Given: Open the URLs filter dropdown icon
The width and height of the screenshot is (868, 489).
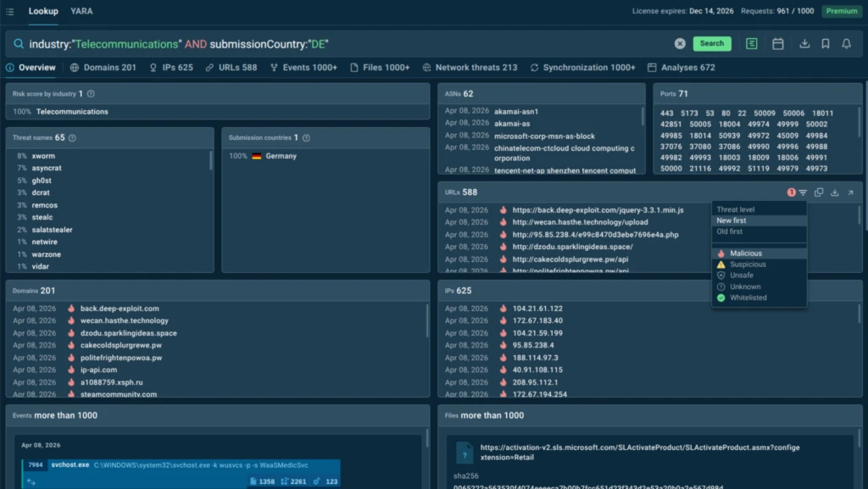Looking at the screenshot, I should click(802, 192).
